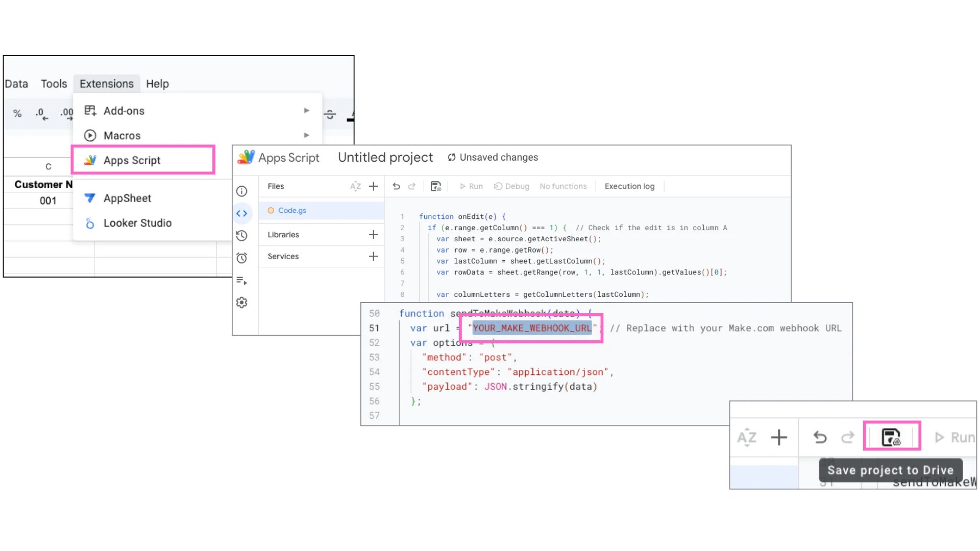980x551 pixels.
Task: Redo in the editor toolbar
Action: (412, 186)
